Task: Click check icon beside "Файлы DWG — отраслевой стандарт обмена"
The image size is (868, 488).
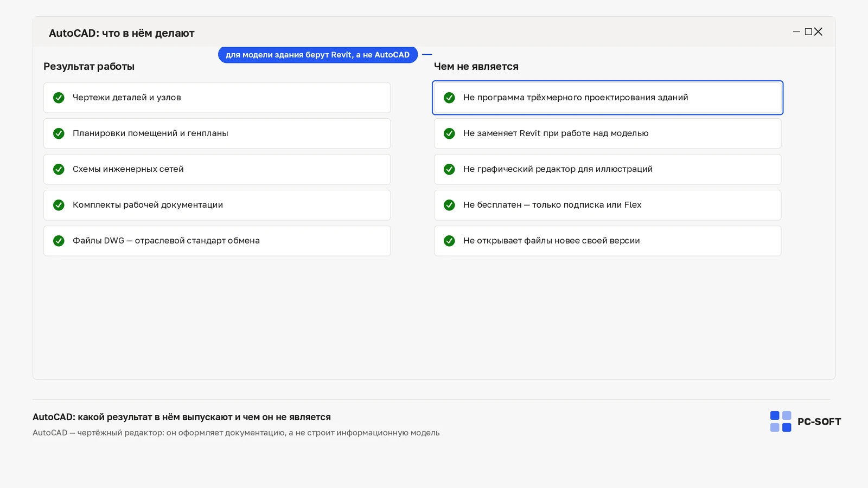Action: 59,241
